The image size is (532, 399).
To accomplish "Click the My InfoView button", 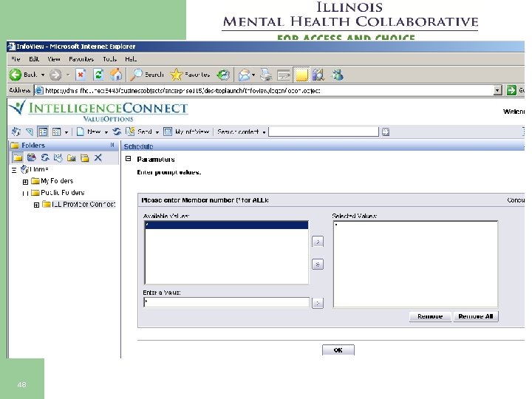I will tap(186, 132).
